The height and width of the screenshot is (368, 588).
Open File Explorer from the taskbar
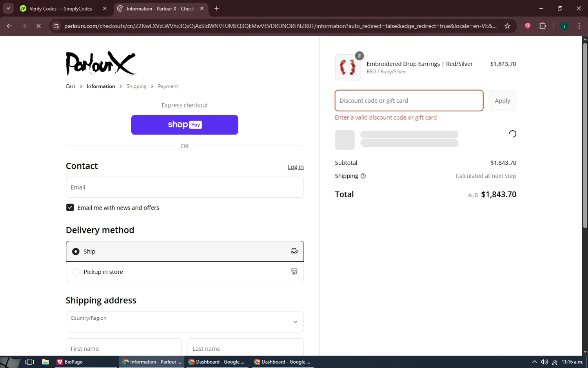[x=45, y=362]
